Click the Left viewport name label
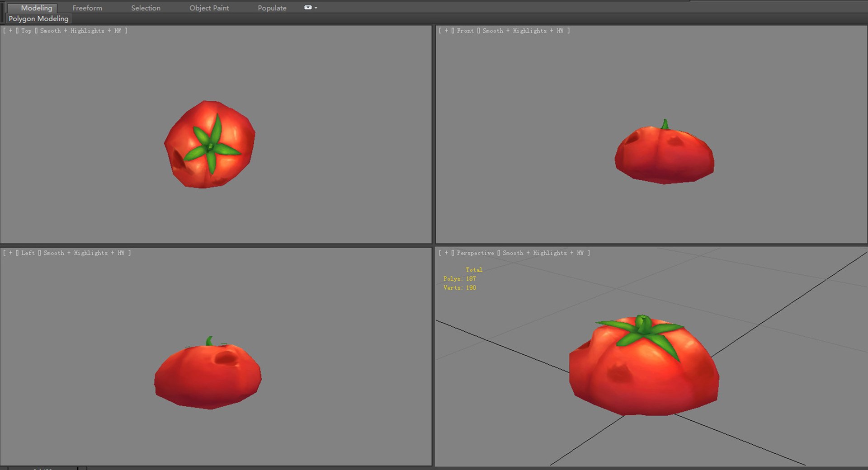The width and height of the screenshot is (868, 470). [x=28, y=253]
